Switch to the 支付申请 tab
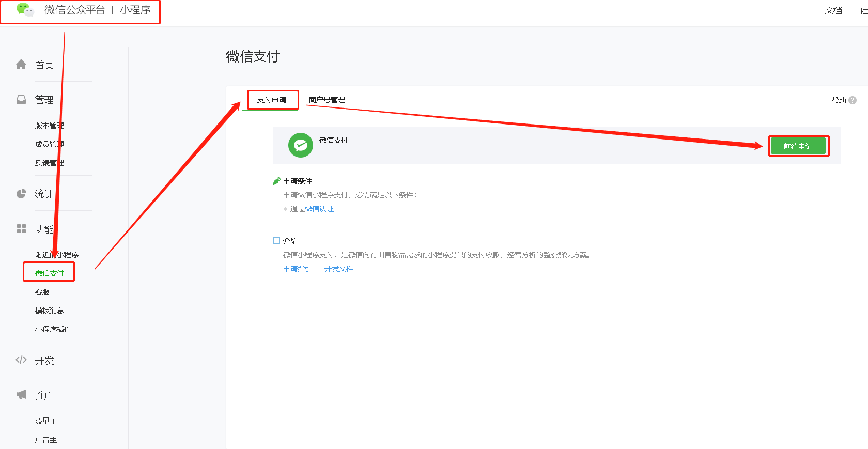This screenshot has height=449, width=868. [272, 100]
